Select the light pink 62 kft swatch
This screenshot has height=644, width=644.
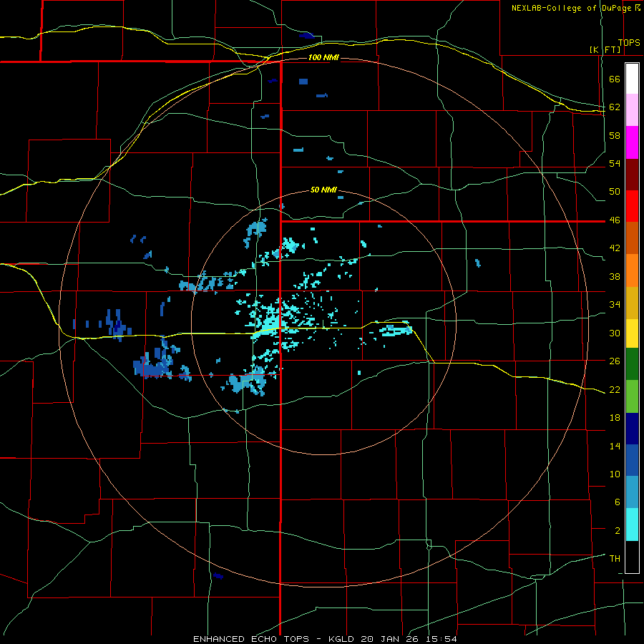pyautogui.click(x=632, y=109)
